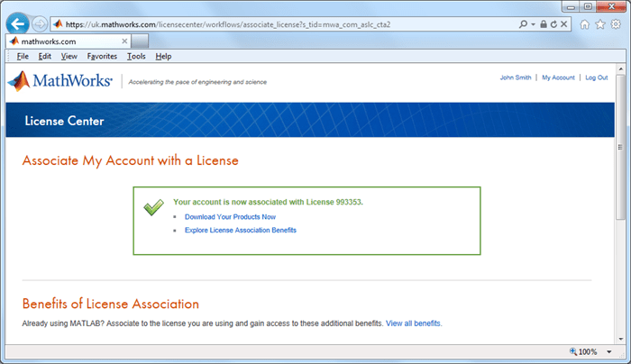The height and width of the screenshot is (364, 631).
Task: Click the browser Back arrow button
Action: click(18, 24)
